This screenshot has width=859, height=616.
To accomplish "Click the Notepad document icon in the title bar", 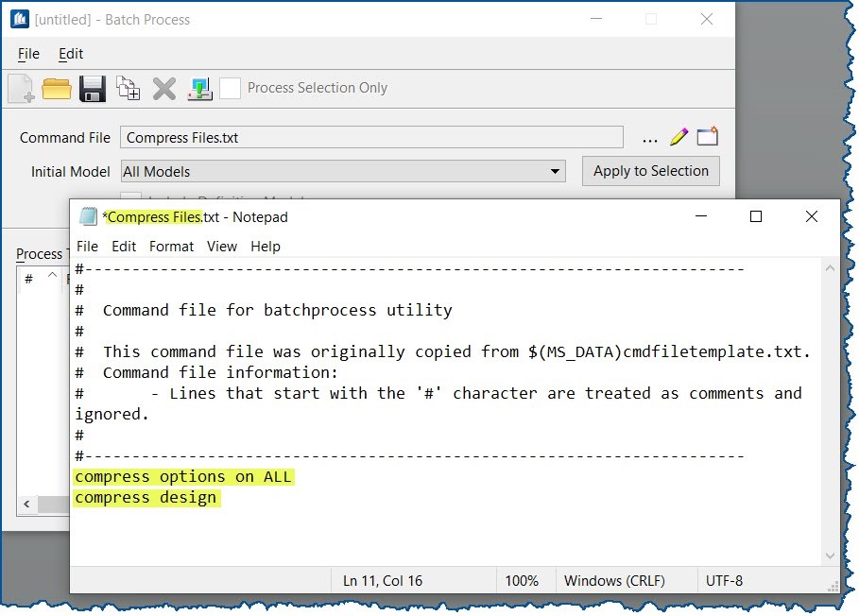I will pyautogui.click(x=88, y=217).
